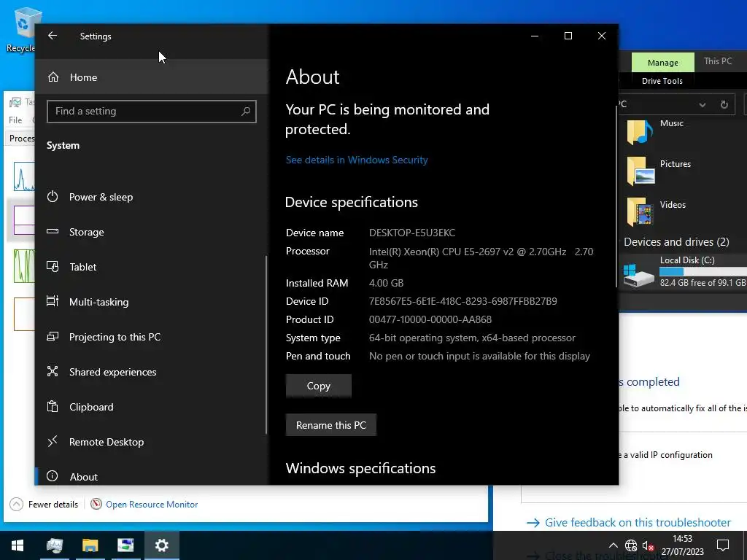
Task: Select About in the Settings sidebar
Action: click(152, 476)
